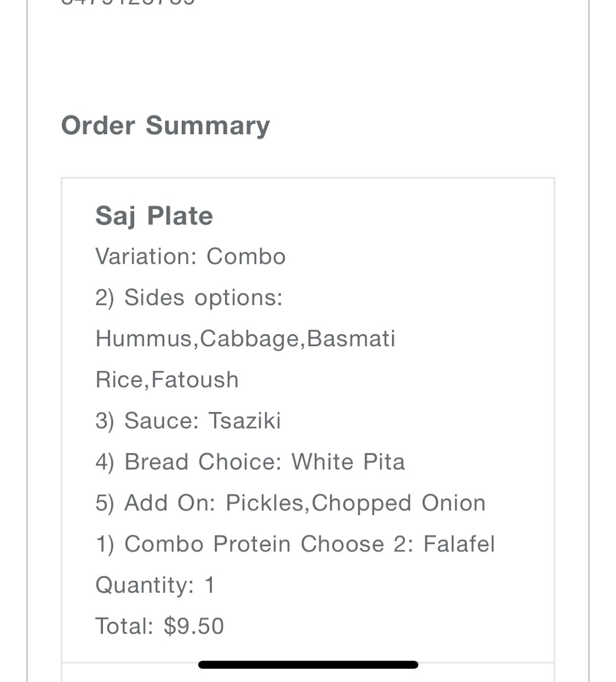Click the Order Summary heading

[x=165, y=126]
